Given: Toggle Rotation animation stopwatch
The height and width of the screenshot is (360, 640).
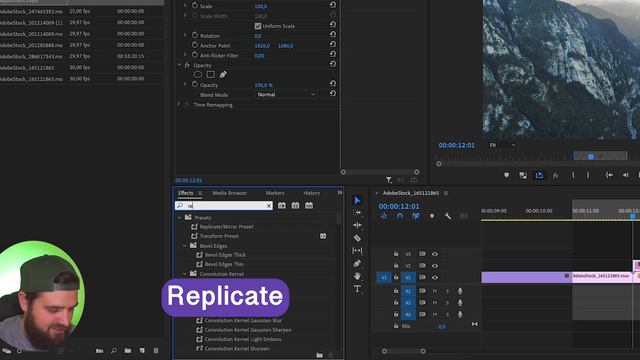Looking at the screenshot, I should (195, 36).
